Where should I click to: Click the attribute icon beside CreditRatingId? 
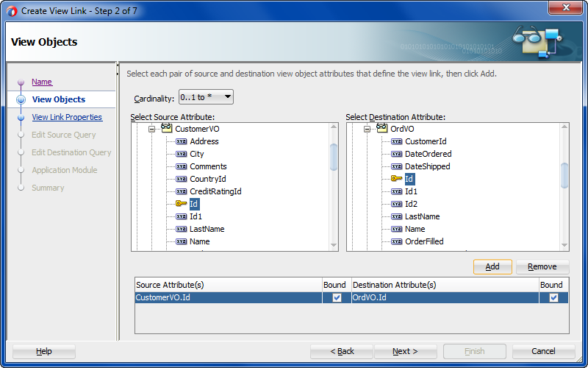[181, 191]
